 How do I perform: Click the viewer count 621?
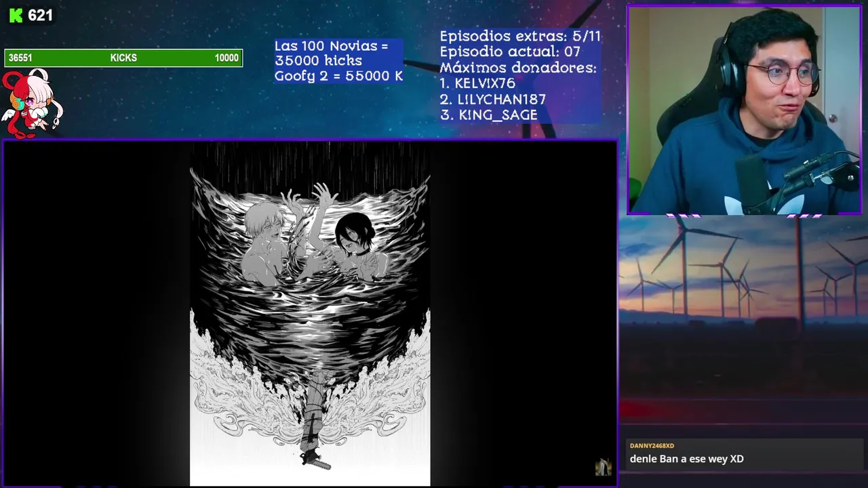40,16
